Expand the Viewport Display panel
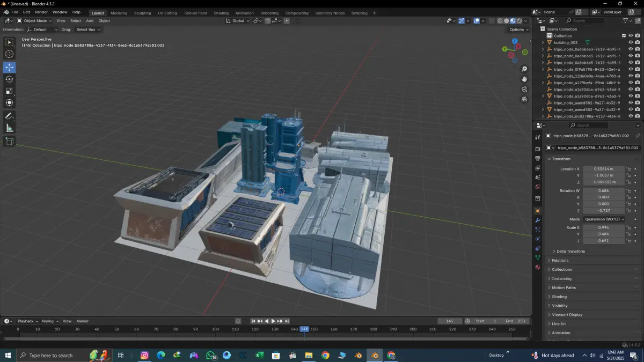The image size is (644, 362). tap(567, 315)
